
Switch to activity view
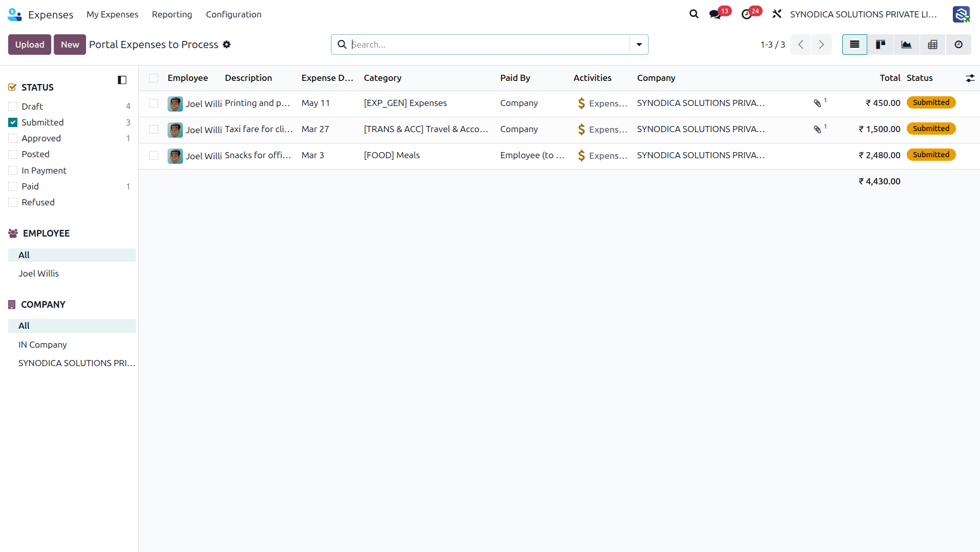click(x=958, y=45)
